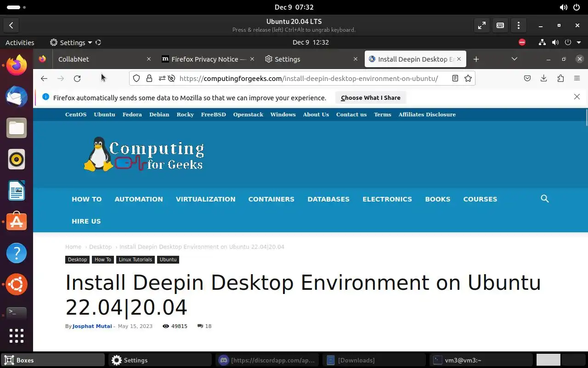Switch to the Discord taskbar window
Screen dimensions: 588x368
pyautogui.click(x=268, y=360)
